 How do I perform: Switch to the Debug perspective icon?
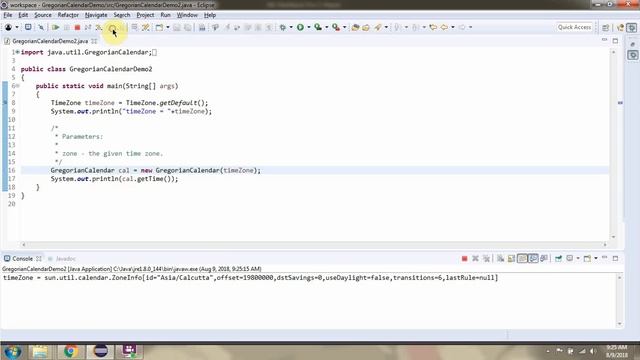pyautogui.click(x=632, y=27)
